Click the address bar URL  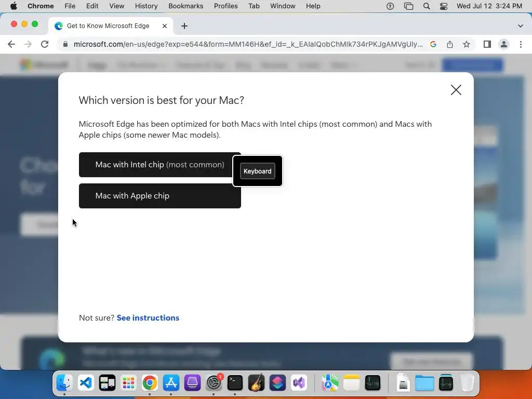coord(248,44)
